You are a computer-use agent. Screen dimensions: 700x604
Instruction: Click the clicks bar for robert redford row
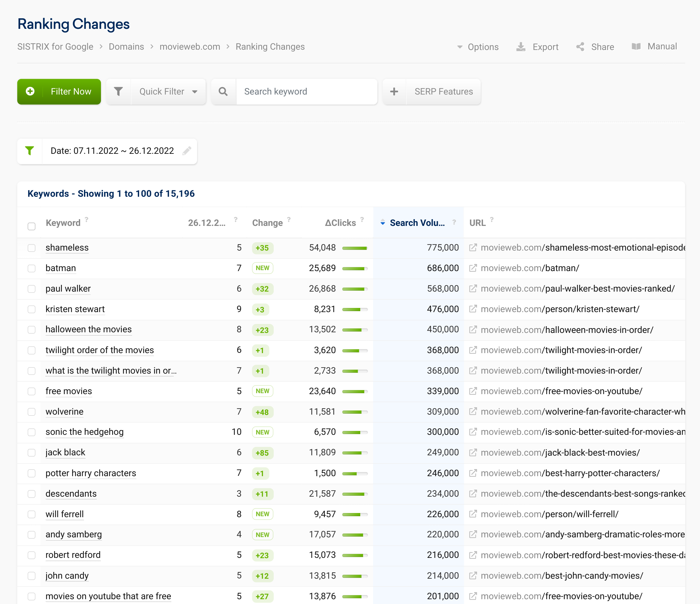coord(355,555)
